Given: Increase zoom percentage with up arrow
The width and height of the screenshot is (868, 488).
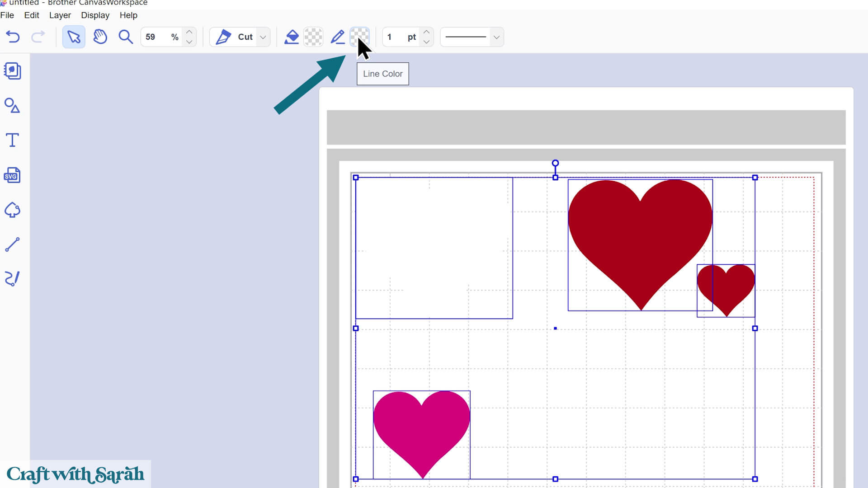Looking at the screenshot, I should 189,32.
